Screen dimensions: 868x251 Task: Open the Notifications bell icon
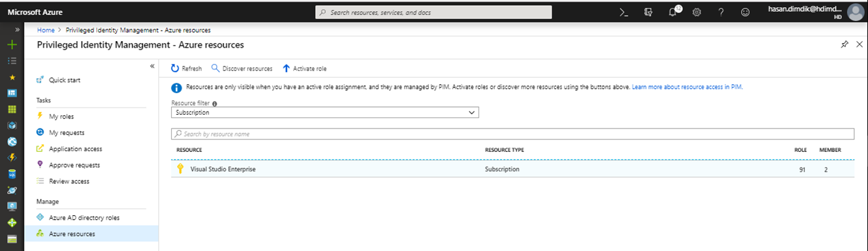click(673, 12)
